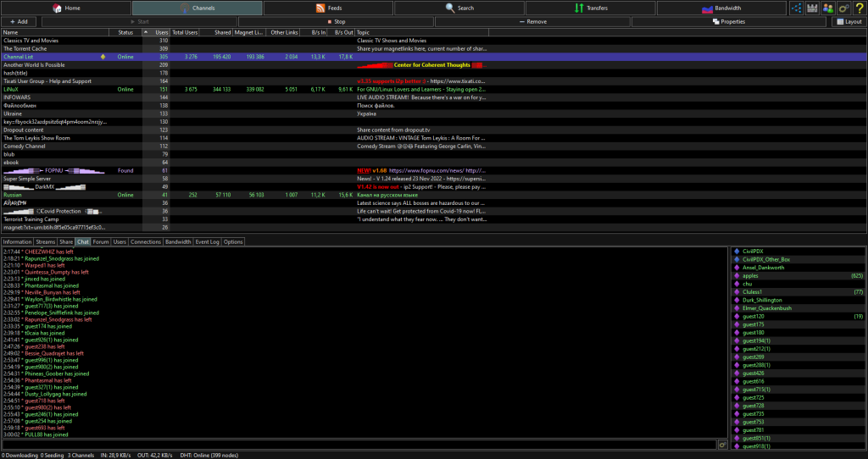Select the Terrorist Training Camp channel
Image resolution: width=868 pixels, height=459 pixels.
(x=433, y=219)
